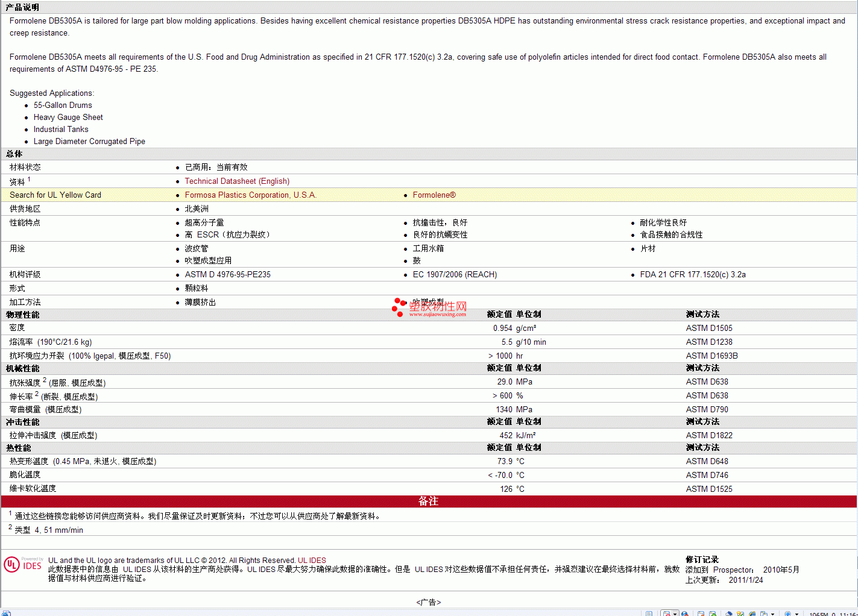Screen dimensions: 858x616
Task: Click ASTM D1505 test method
Action: [x=709, y=328]
